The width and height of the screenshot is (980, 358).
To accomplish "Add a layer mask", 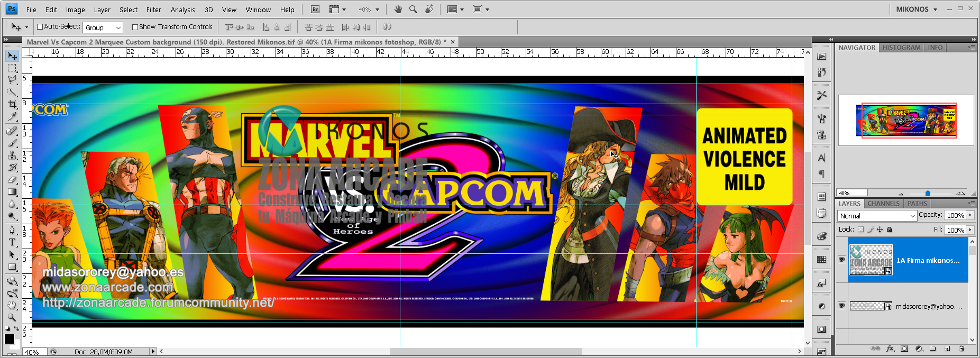I will click(904, 348).
